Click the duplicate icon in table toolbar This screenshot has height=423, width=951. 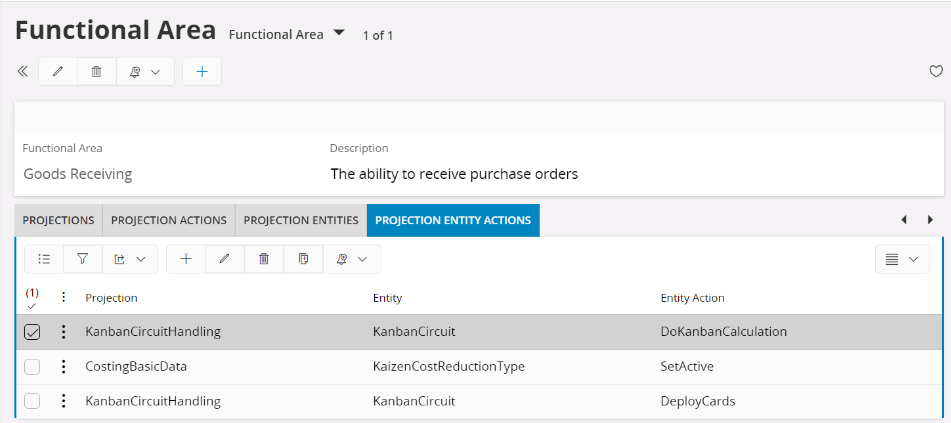pos(303,259)
